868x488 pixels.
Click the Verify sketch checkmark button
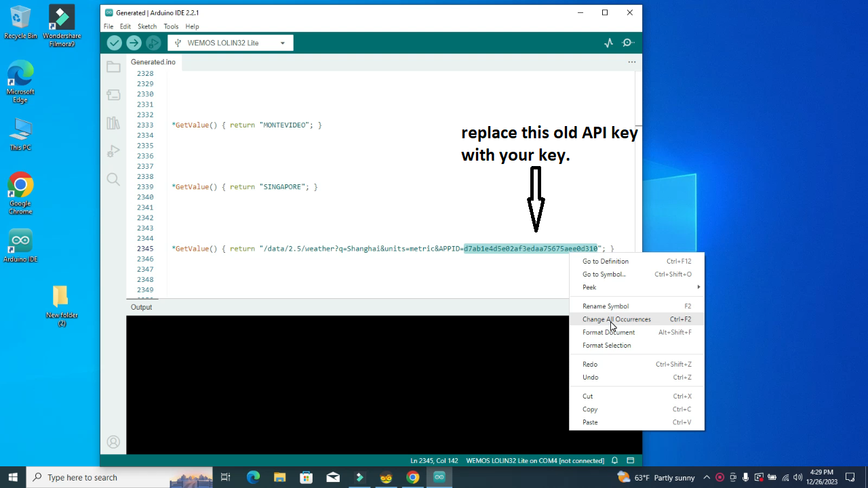coord(115,43)
